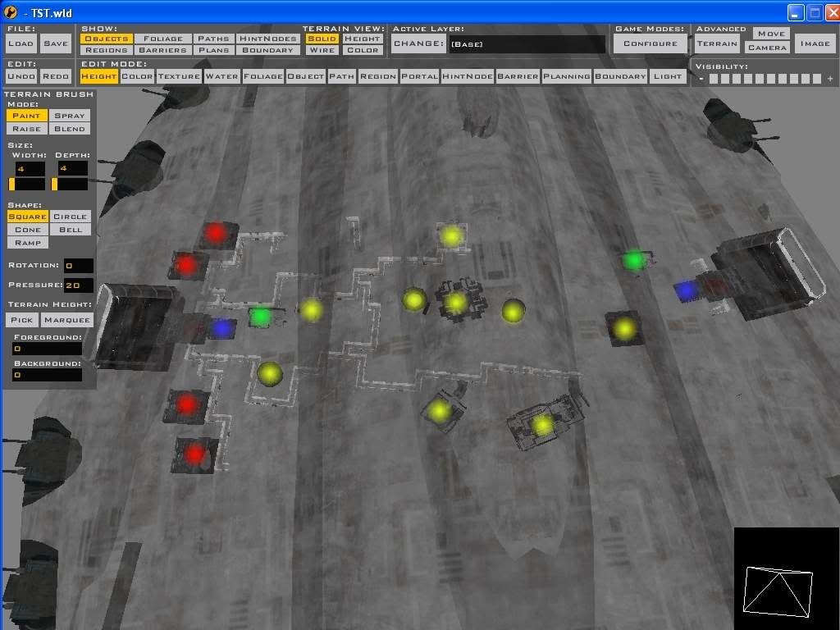The image size is (840, 630).
Task: Select the Foreground height field
Action: coord(47,349)
